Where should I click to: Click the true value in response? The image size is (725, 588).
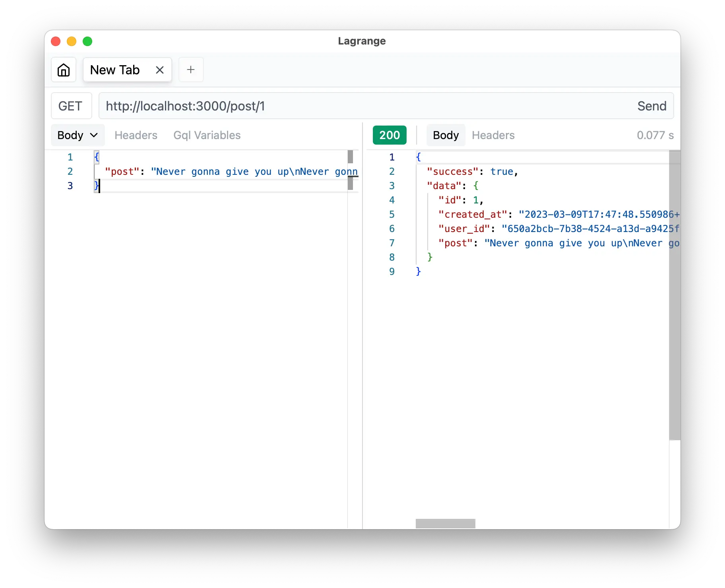pyautogui.click(x=502, y=172)
